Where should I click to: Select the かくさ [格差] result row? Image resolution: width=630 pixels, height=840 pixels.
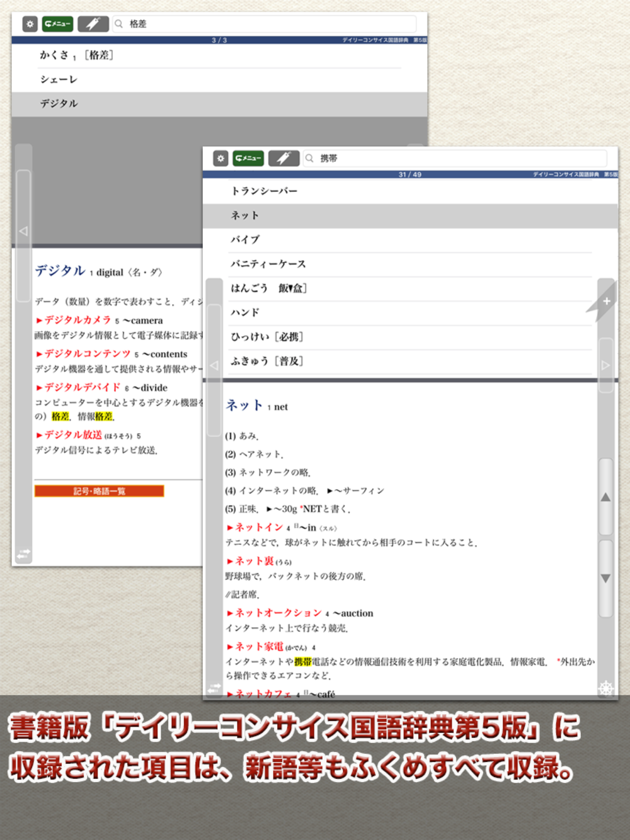click(x=219, y=55)
